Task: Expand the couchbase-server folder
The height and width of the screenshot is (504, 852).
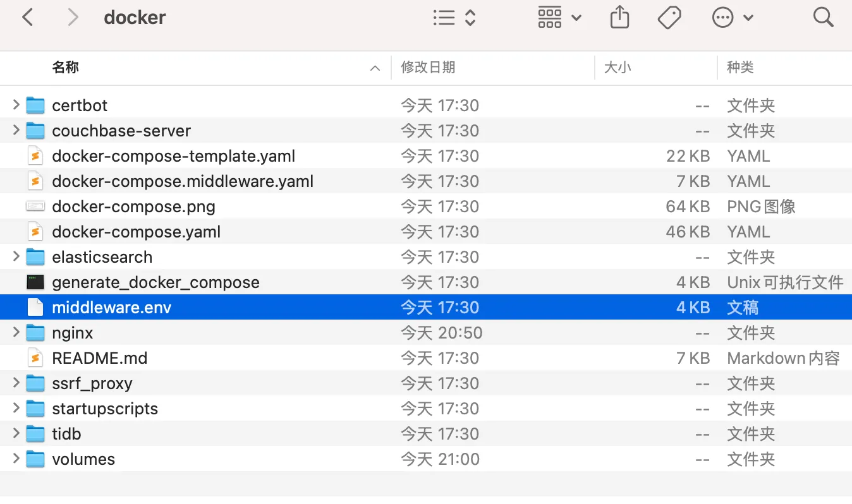Action: tap(16, 130)
